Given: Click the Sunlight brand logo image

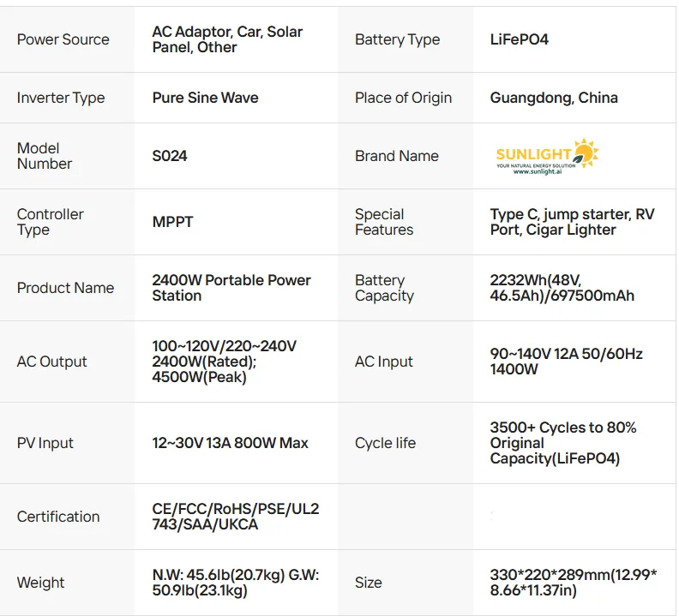Looking at the screenshot, I should click(x=547, y=156).
